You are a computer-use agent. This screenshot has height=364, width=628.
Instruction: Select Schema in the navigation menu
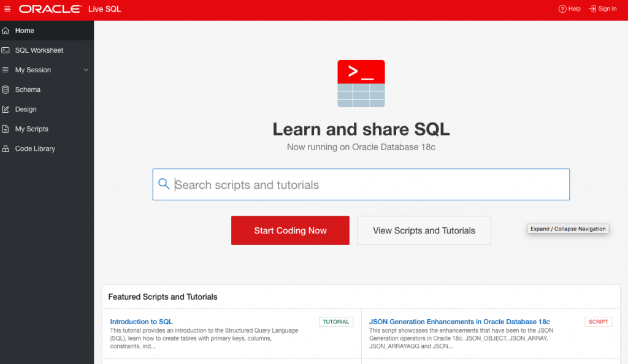(28, 89)
